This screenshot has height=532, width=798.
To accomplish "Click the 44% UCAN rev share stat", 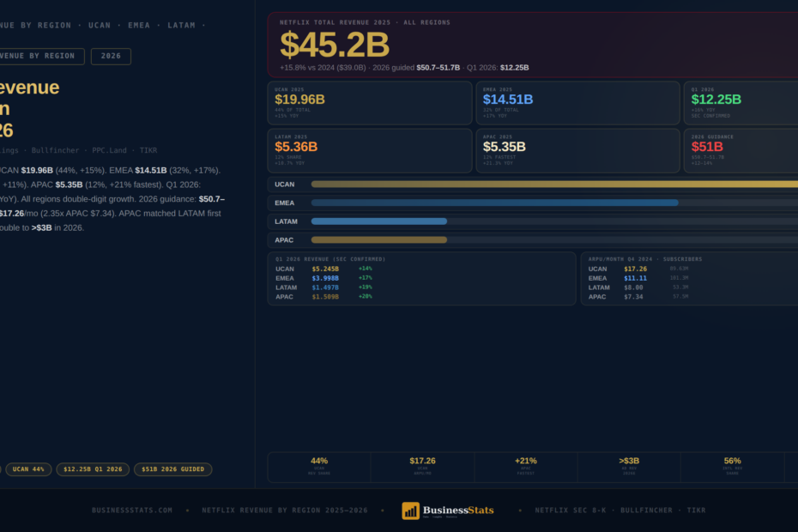I will [x=319, y=466].
